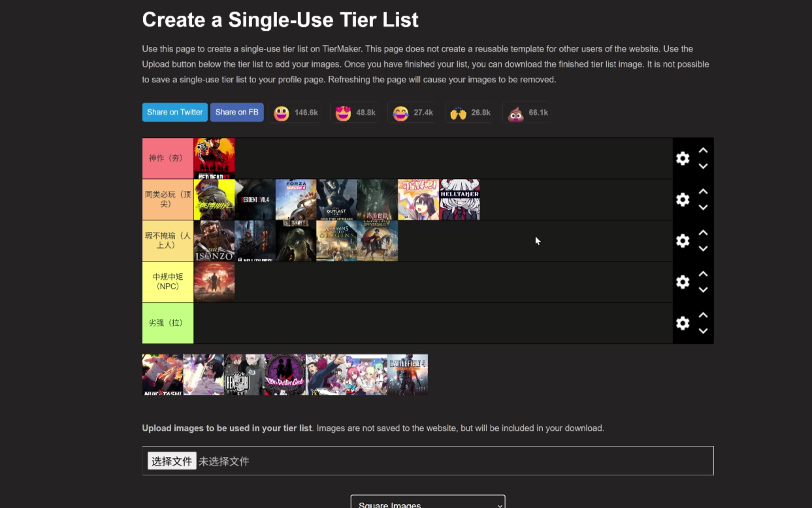Click the Share on FB button
812x508 pixels.
236,112
